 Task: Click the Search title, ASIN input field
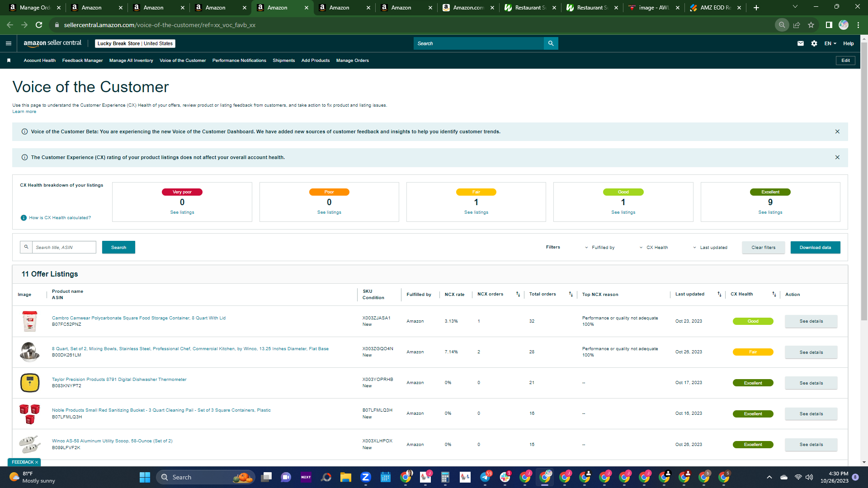64,247
